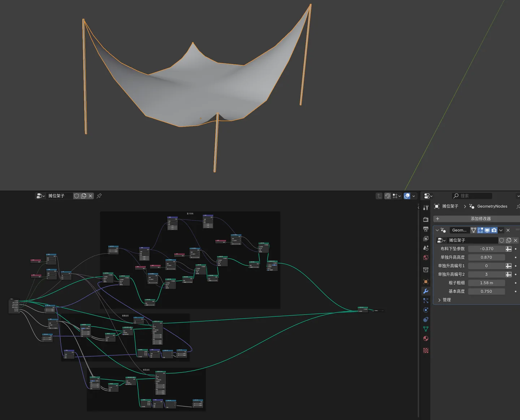Image resolution: width=520 pixels, height=420 pixels.
Task: Open the Collection properties tab
Action: point(426,270)
